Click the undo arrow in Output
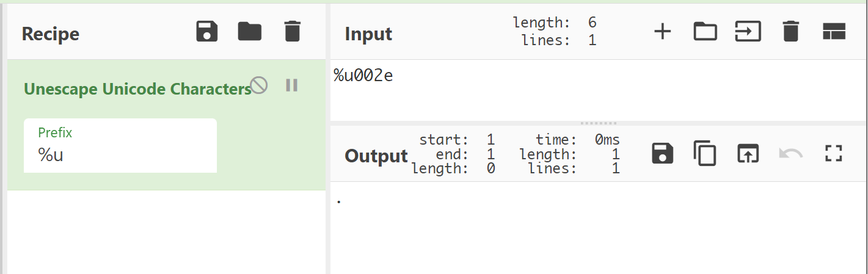 791,154
